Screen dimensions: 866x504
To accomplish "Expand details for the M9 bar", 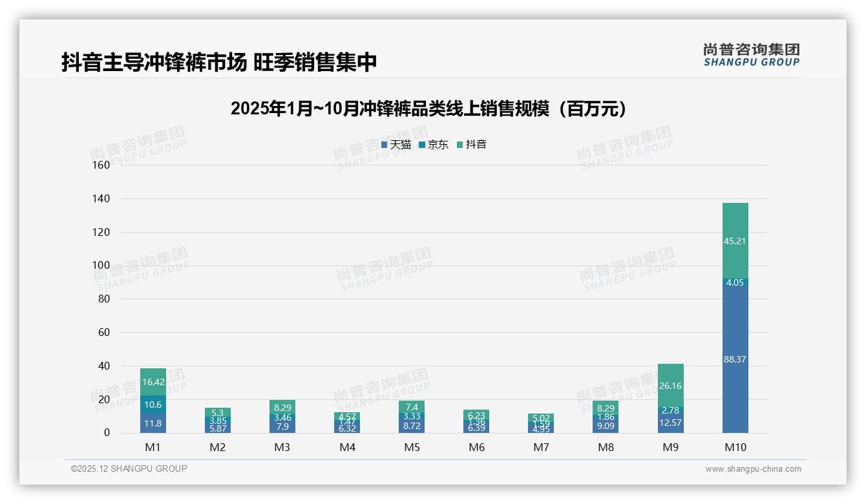I will tap(671, 397).
